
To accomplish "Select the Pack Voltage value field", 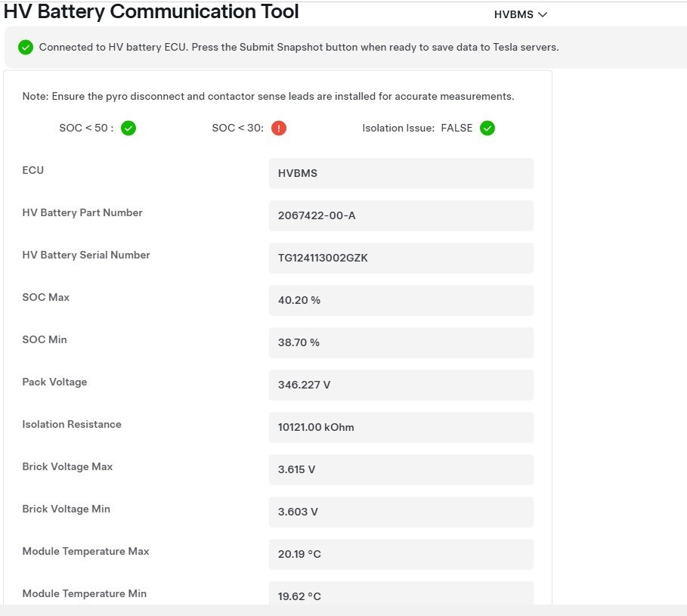I will [x=401, y=385].
